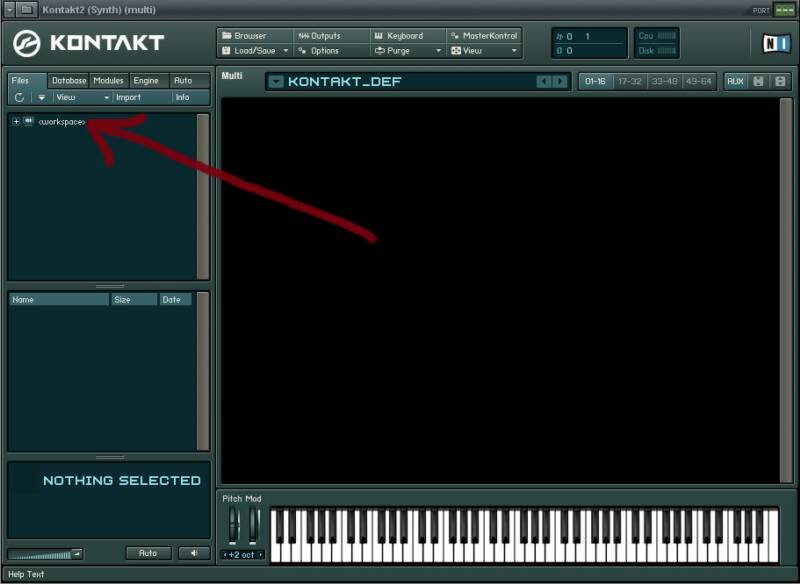800x584 pixels.
Task: Click the folder tree scrollbar
Action: coord(203,196)
